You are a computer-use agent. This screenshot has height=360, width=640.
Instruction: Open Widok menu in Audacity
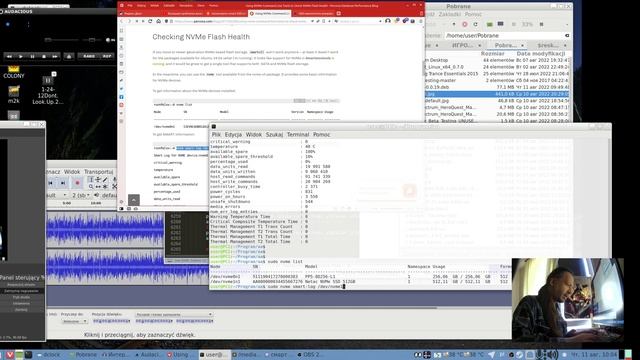[72, 172]
